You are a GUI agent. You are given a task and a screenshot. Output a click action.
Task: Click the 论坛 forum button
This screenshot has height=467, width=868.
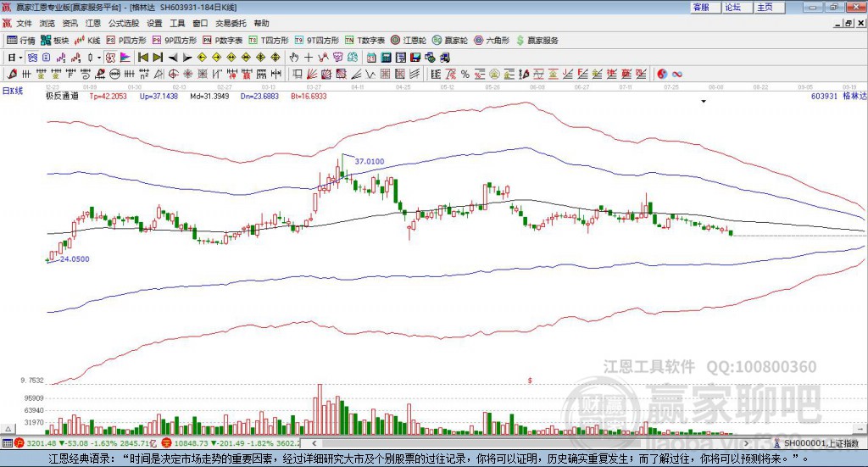738,7
